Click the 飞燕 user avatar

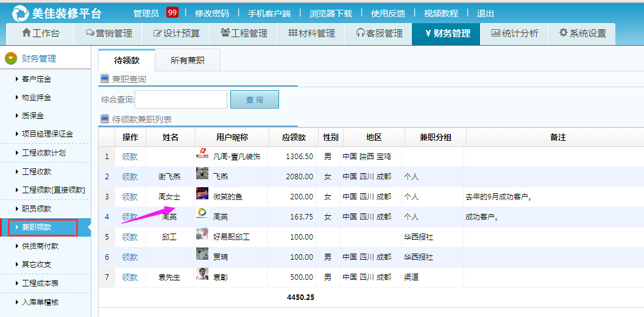[202, 176]
